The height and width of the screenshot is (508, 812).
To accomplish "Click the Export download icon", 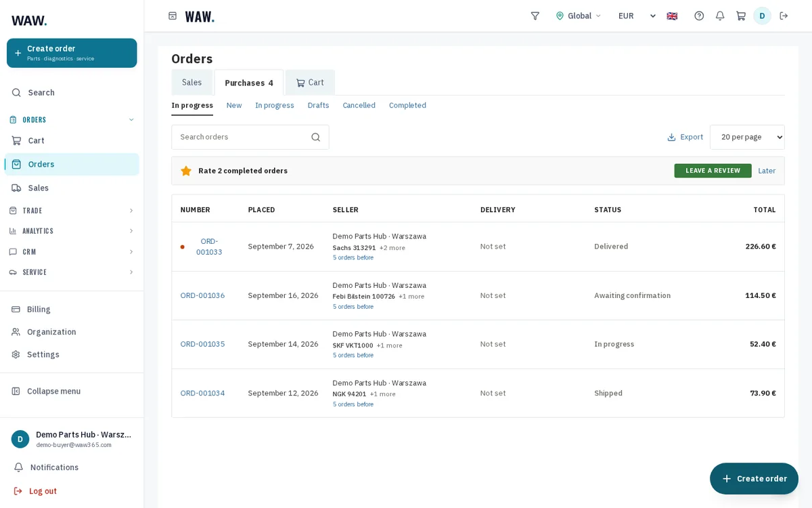I will point(671,137).
